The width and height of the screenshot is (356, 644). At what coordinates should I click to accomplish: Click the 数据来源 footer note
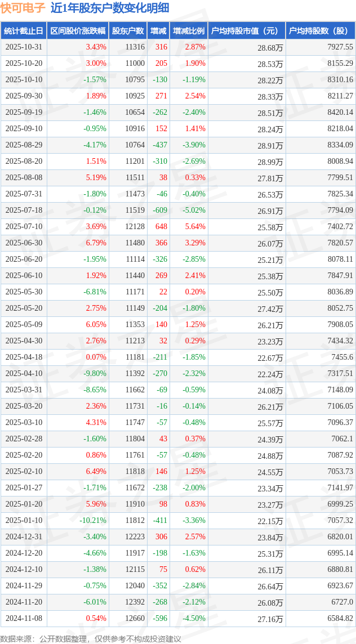90,638
